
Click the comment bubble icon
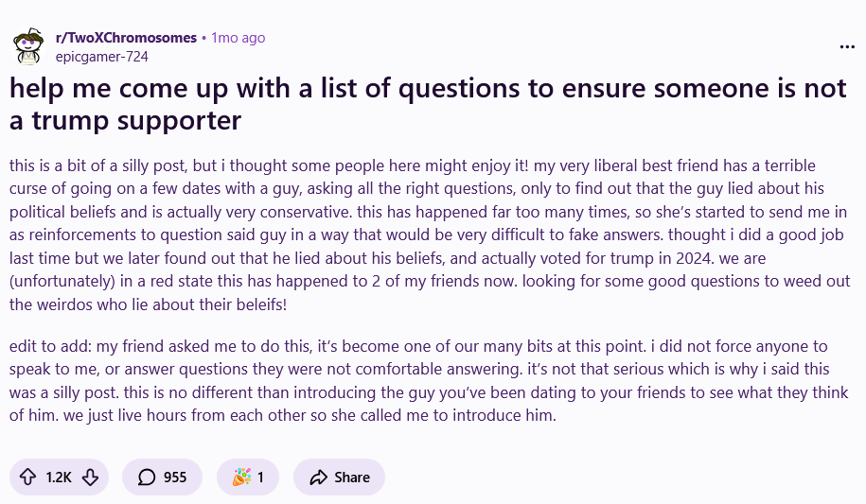[x=147, y=478]
